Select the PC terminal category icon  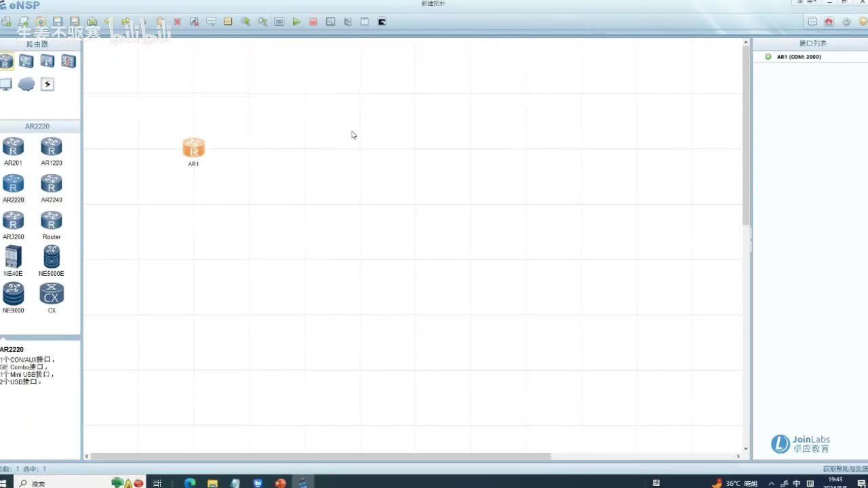tap(5, 84)
